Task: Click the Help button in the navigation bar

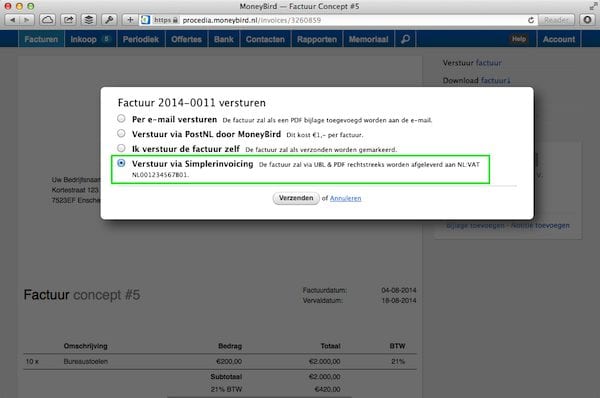Action: [519, 39]
